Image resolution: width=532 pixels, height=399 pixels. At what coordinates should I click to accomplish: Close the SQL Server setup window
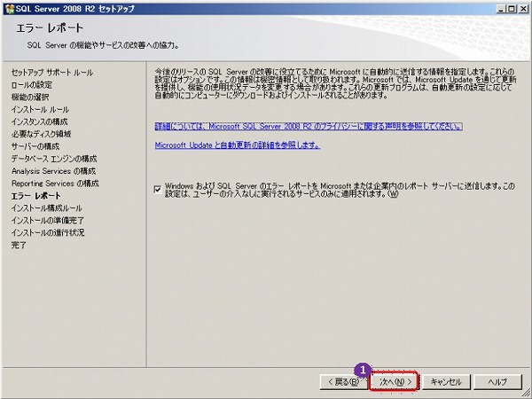click(x=523, y=9)
